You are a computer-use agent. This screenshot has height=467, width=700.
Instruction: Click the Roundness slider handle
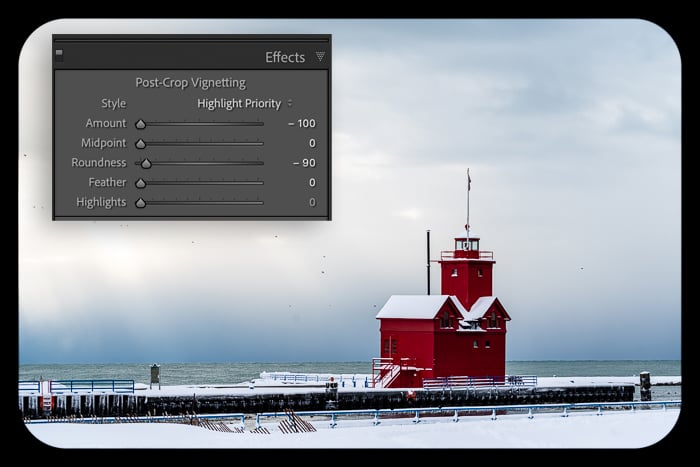[x=146, y=163]
